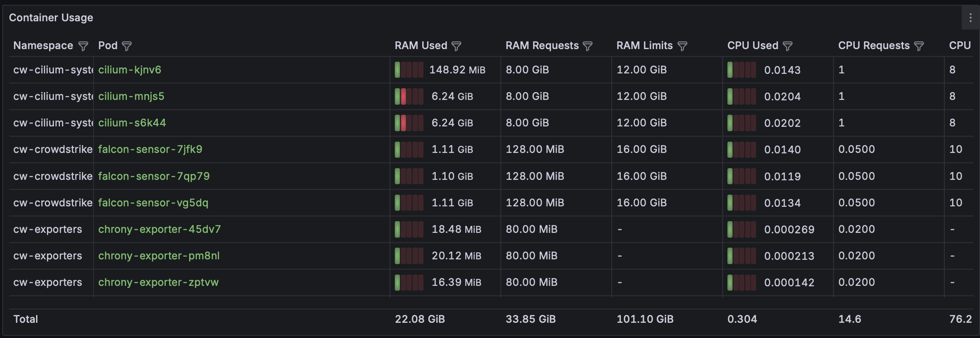Open the cilium-mnjs5 pod link
980x338 pixels.
(x=131, y=96)
